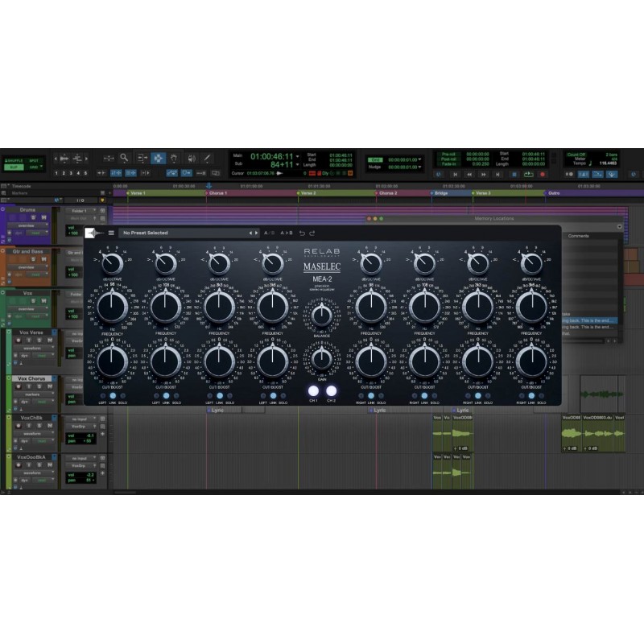Select the Smart tool in the toolbar

click(x=158, y=158)
